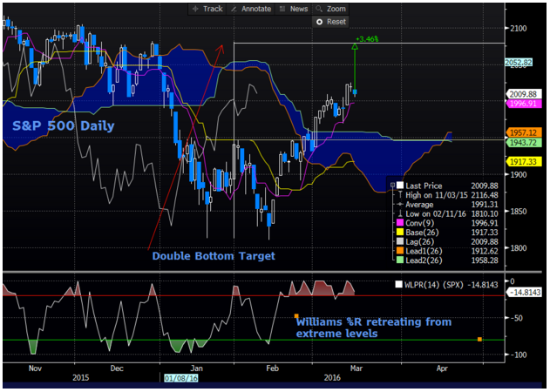This screenshot has height=392, width=550.
Task: Click the orange 1957.12 axis tag
Action: click(x=523, y=132)
